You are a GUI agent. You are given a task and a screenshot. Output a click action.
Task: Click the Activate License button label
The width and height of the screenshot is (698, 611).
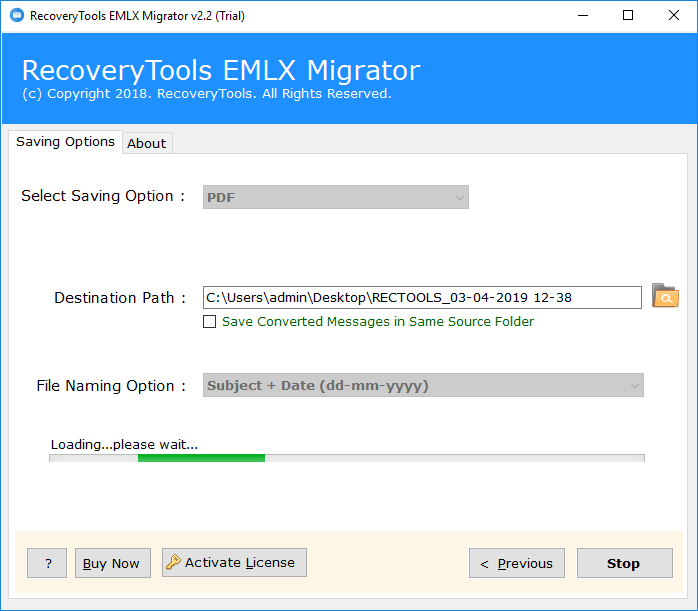[240, 562]
